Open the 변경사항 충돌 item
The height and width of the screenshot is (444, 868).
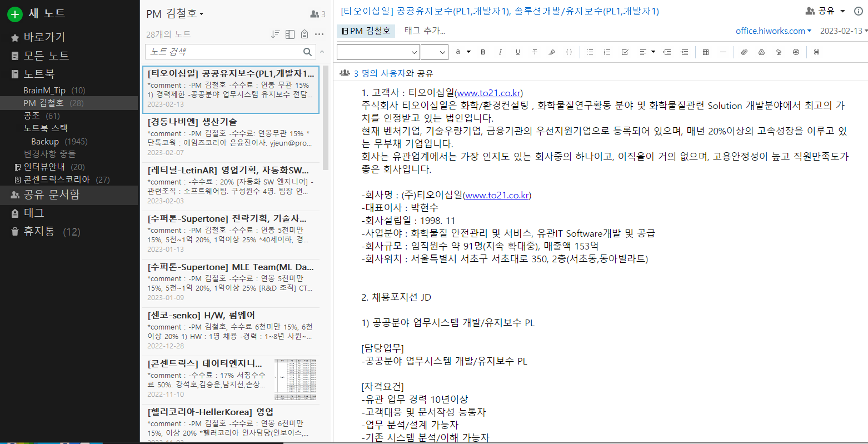pos(49,153)
